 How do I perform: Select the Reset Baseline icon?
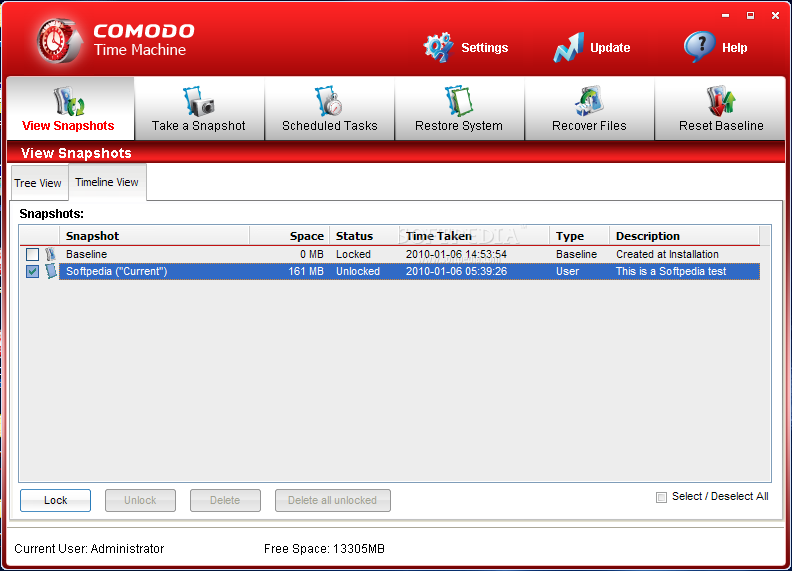click(721, 102)
